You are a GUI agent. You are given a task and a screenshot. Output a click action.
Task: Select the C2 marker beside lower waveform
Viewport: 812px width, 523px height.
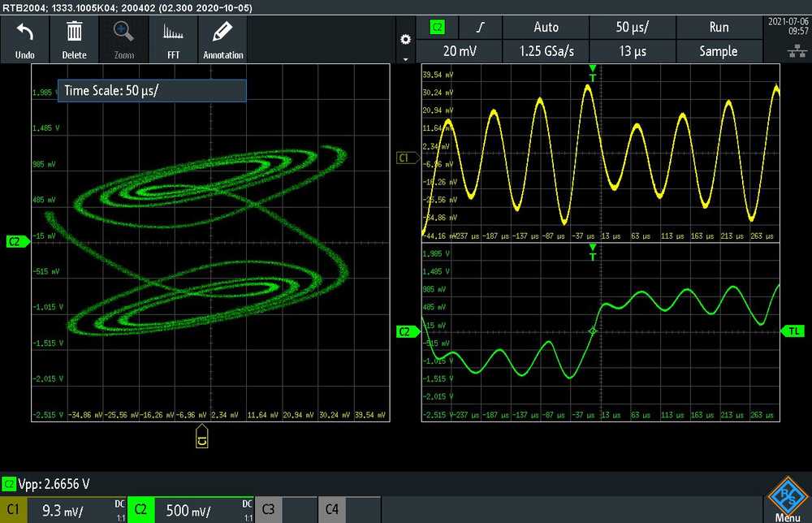coord(407,331)
